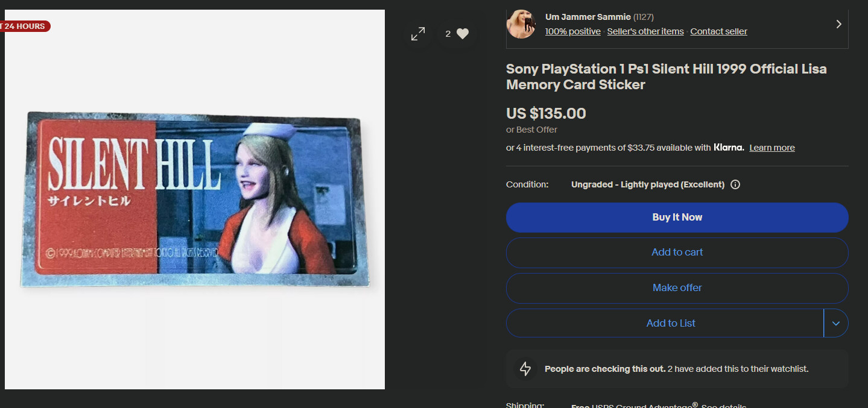The height and width of the screenshot is (408, 868).
Task: Click the 'or Best Offer' text
Action: pyautogui.click(x=531, y=130)
